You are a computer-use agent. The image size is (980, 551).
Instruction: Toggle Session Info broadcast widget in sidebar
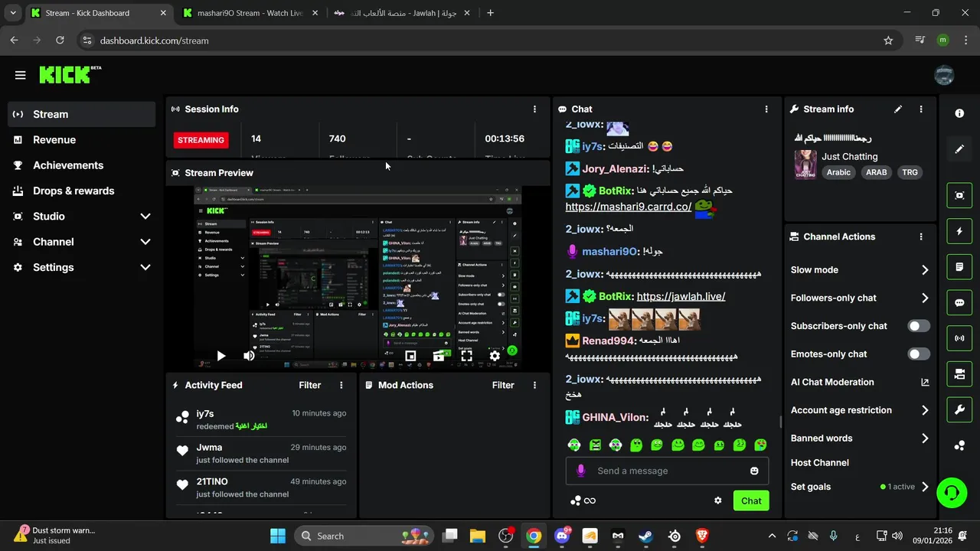pyautogui.click(x=959, y=338)
